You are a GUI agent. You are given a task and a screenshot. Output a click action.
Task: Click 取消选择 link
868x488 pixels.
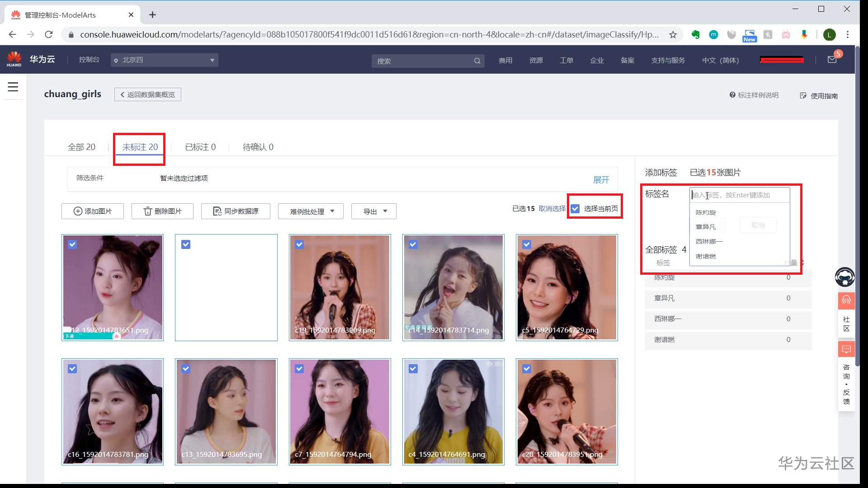click(552, 209)
